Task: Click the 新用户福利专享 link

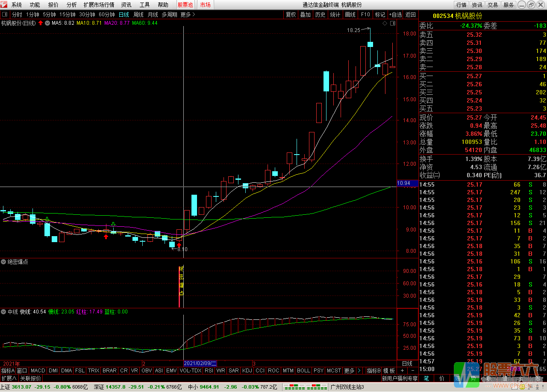Action: point(400,378)
